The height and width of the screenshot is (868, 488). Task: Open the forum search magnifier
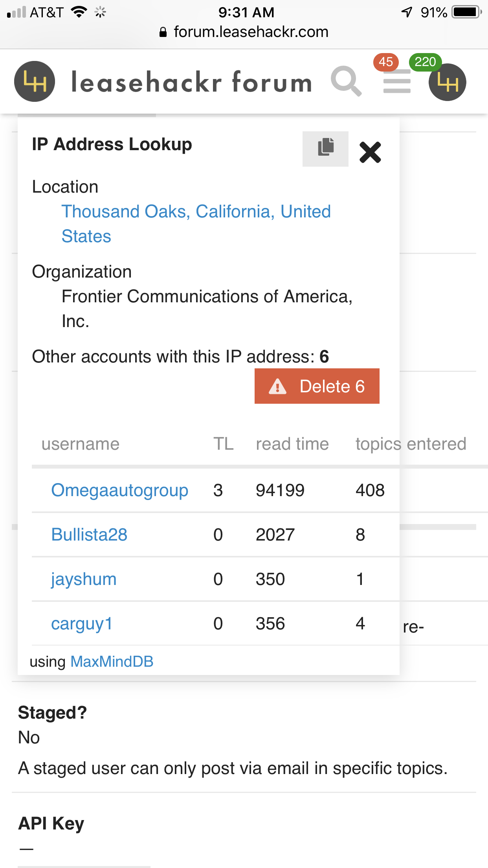(346, 81)
